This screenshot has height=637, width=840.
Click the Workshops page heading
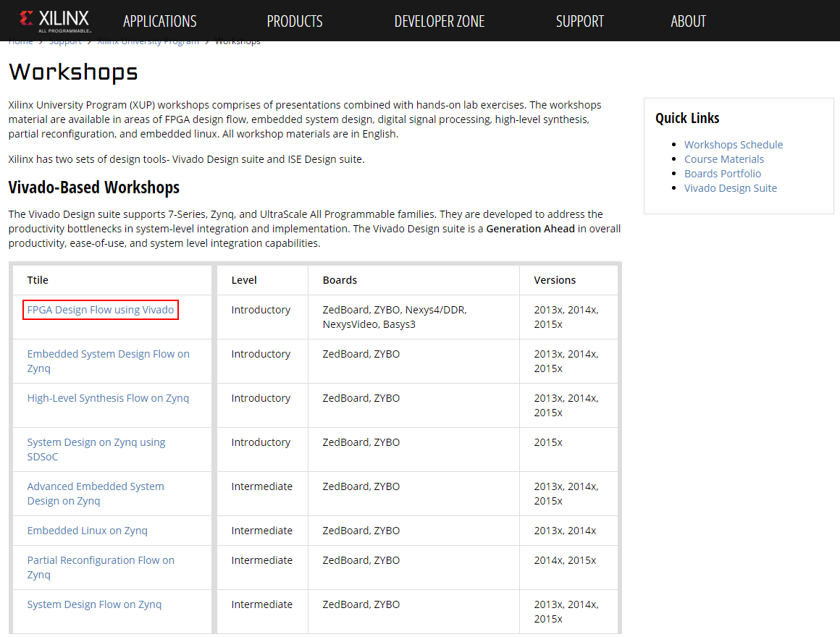[73, 72]
